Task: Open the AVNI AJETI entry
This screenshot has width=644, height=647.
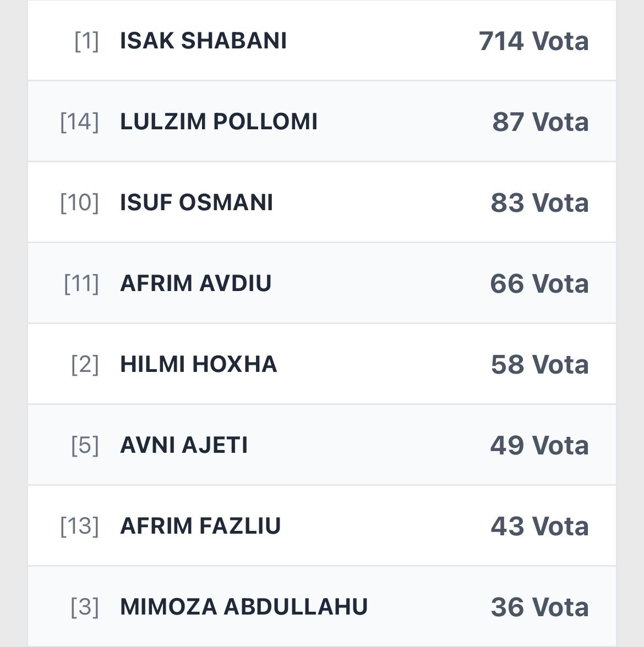Action: pos(184,445)
